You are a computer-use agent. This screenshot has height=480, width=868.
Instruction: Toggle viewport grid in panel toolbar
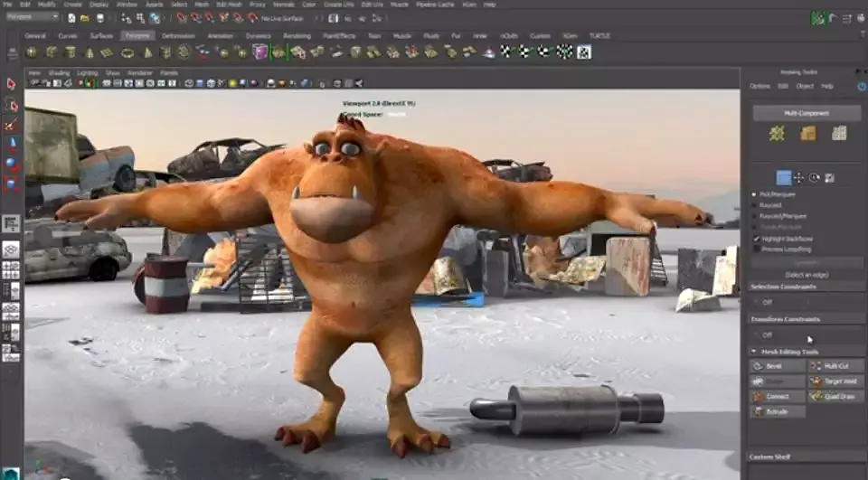pyautogui.click(x=107, y=83)
